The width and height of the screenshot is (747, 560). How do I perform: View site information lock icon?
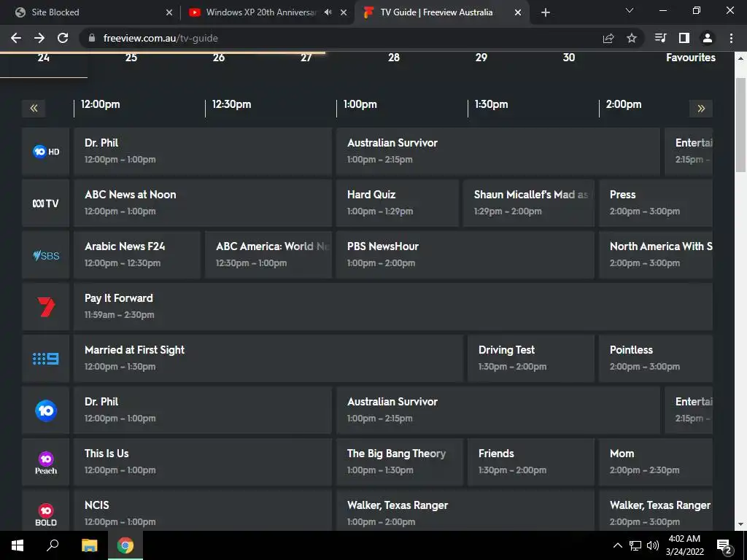coord(92,38)
